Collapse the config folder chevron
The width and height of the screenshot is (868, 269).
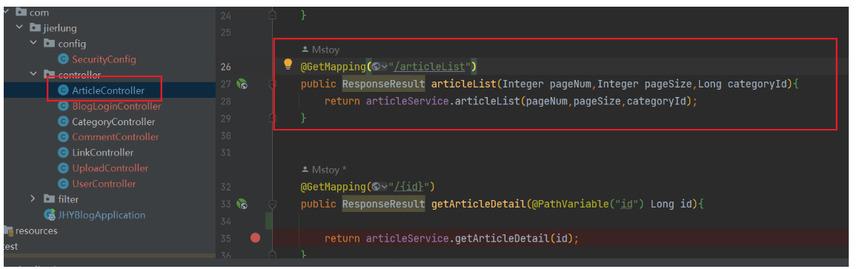pos(34,43)
